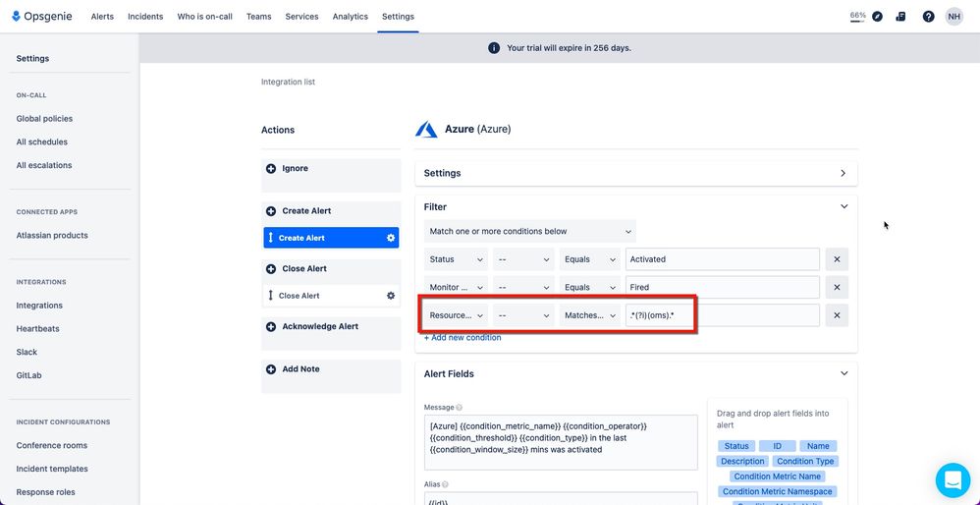This screenshot has height=505, width=980.
Task: Open the Status field dropdown
Action: click(x=457, y=259)
